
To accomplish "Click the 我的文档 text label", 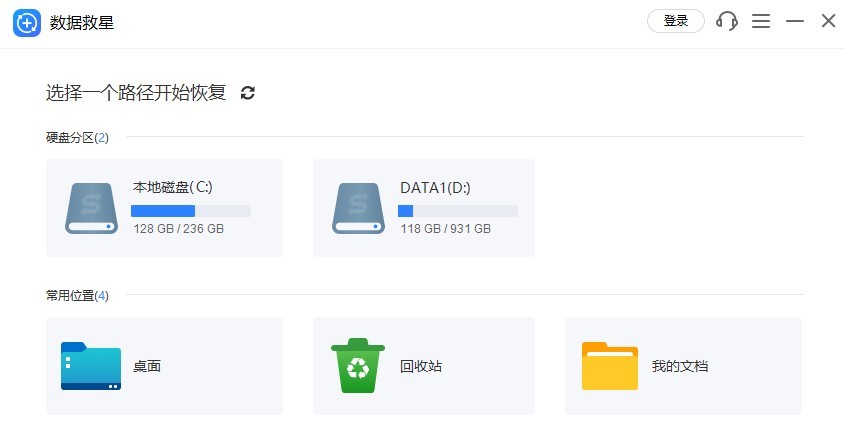I will 680,366.
